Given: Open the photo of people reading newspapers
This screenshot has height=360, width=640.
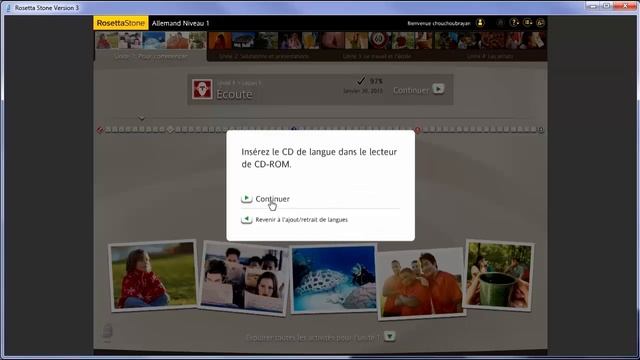Looking at the screenshot, I should pos(244,278).
